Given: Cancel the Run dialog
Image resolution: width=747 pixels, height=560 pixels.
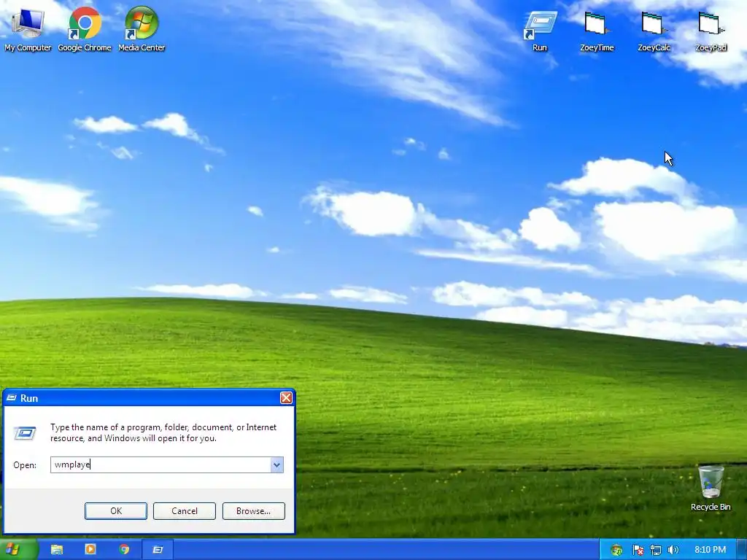Looking at the screenshot, I should click(185, 511).
